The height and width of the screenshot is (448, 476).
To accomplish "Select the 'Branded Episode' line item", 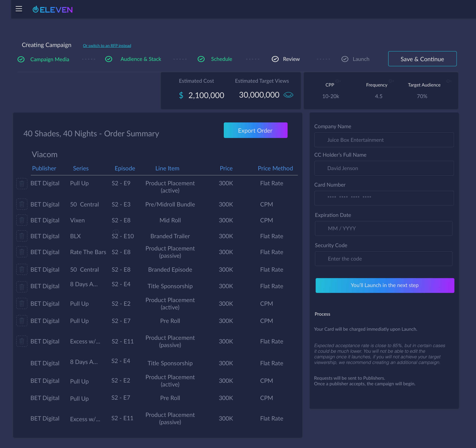I will point(170,269).
